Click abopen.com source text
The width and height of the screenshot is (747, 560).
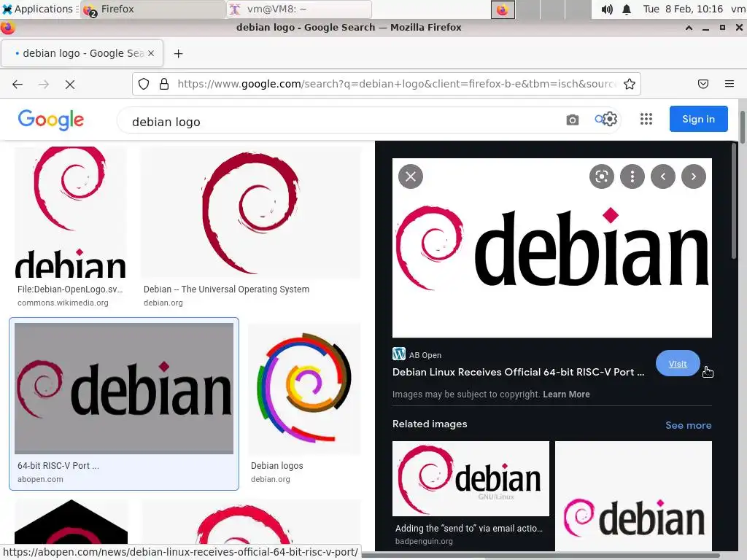click(40, 479)
